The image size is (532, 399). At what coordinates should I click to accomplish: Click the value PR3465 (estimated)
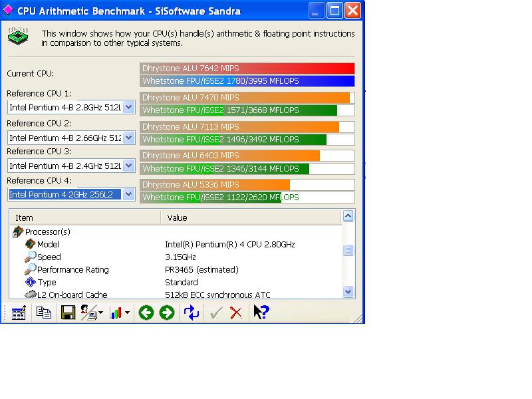tap(202, 270)
